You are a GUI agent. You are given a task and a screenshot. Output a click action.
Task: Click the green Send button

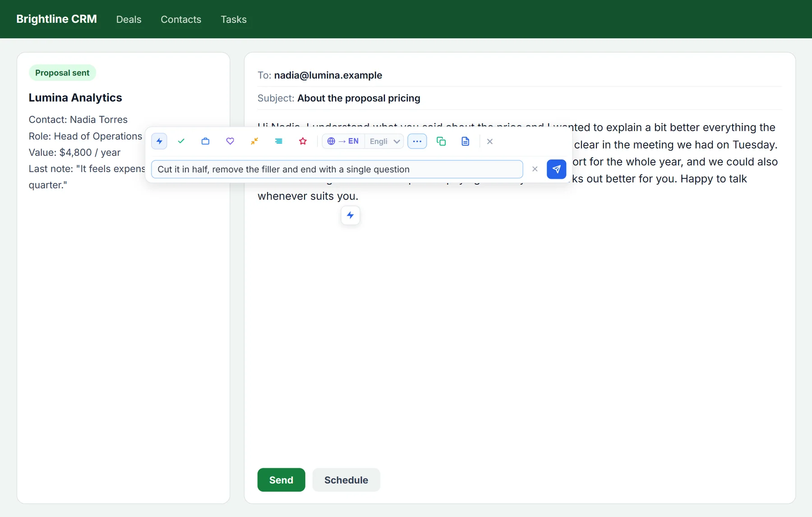tap(281, 480)
